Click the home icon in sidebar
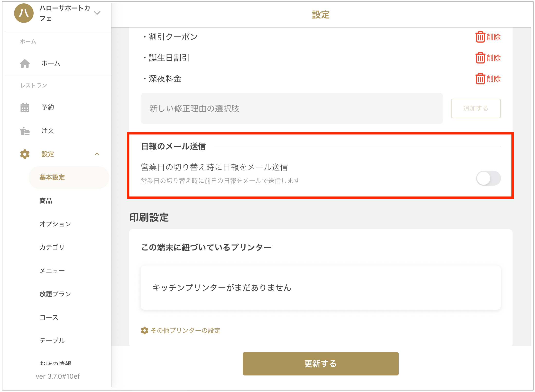Viewport: 535px width, 392px height. [25, 63]
